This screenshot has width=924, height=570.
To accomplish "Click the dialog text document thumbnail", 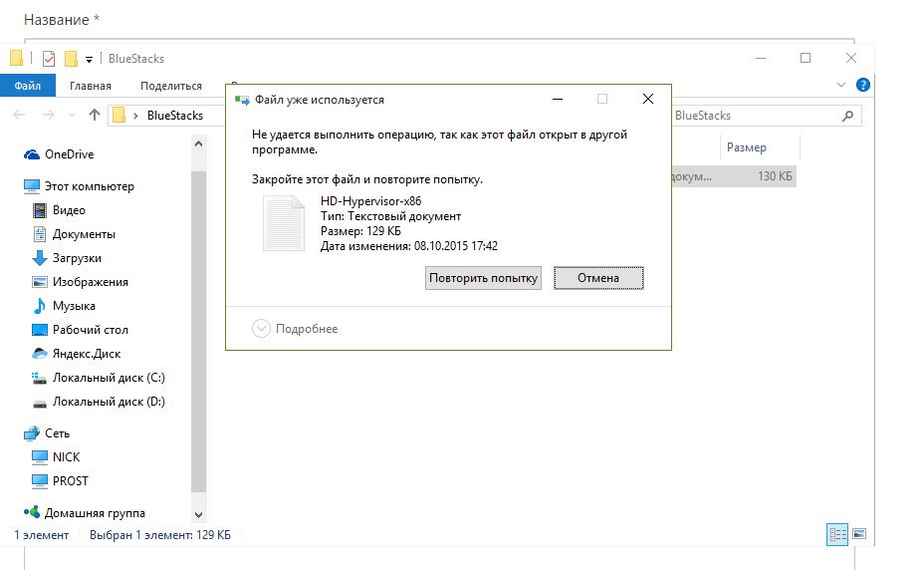I will tap(284, 223).
